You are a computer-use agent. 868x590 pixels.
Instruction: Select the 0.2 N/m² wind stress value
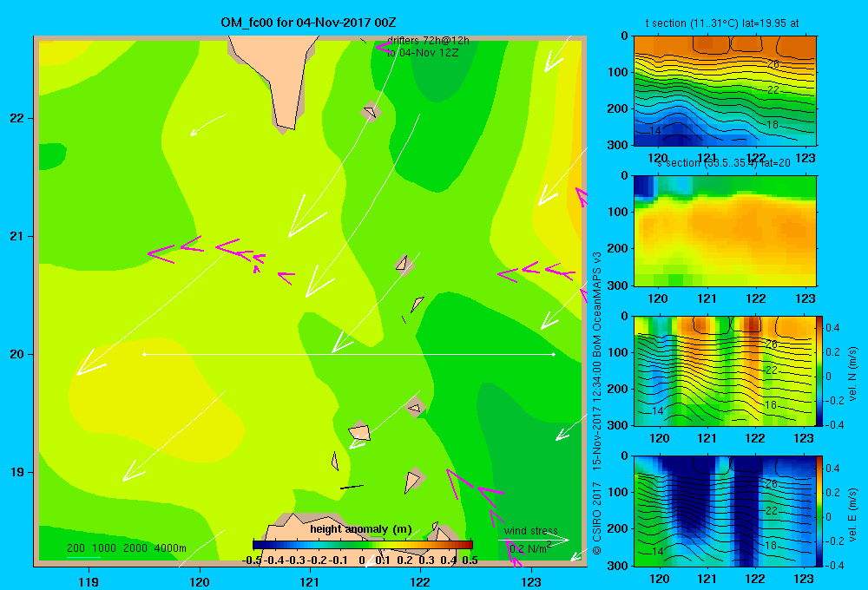[529, 548]
